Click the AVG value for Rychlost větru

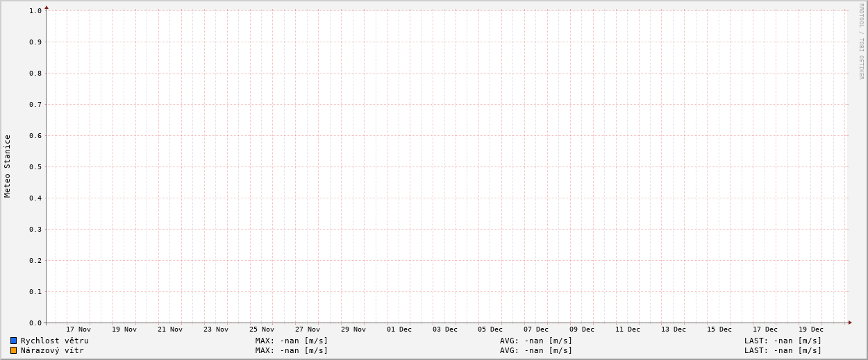pyautogui.click(x=535, y=341)
